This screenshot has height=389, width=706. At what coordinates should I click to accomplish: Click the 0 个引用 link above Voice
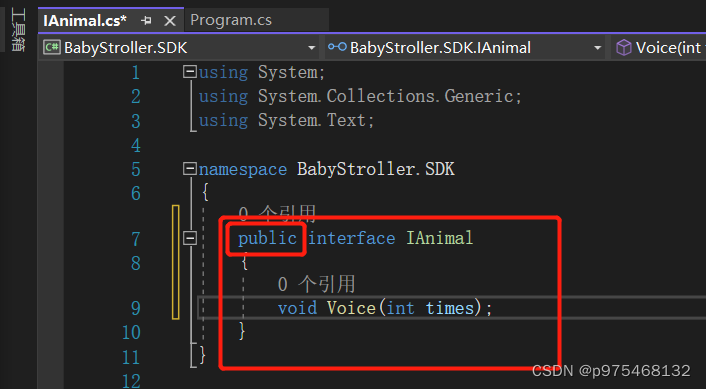[x=317, y=284]
